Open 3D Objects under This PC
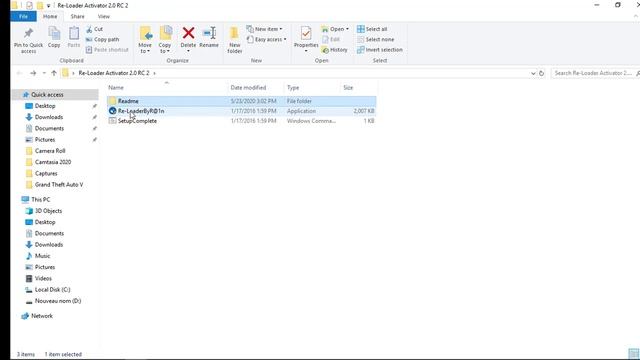This screenshot has height=360, width=640. coord(49,211)
